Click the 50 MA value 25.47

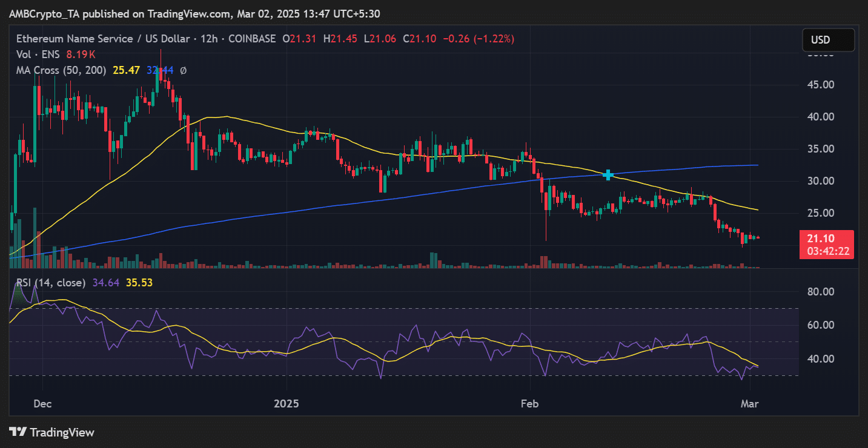(x=126, y=70)
